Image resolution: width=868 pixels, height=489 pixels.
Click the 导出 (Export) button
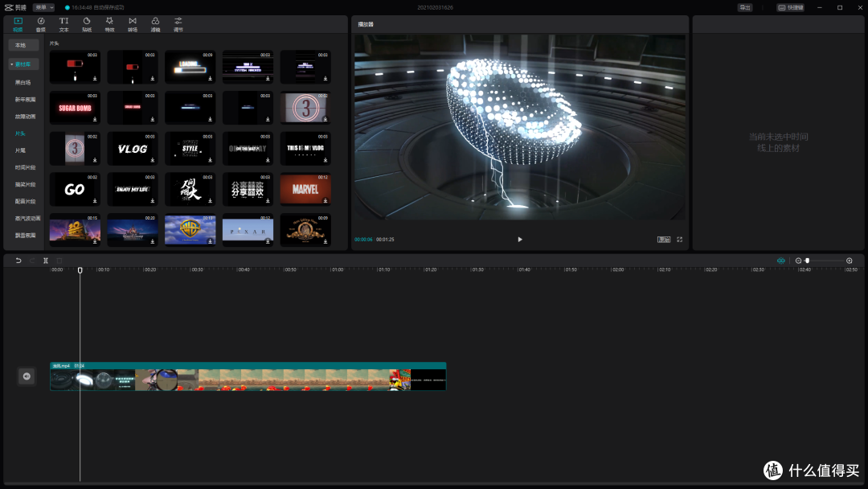pos(745,7)
